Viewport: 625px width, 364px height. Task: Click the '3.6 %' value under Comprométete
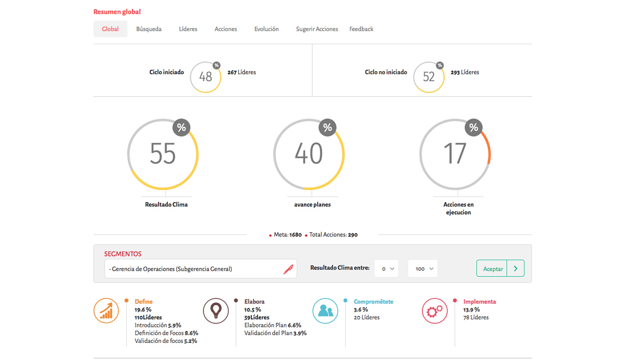[x=361, y=310]
